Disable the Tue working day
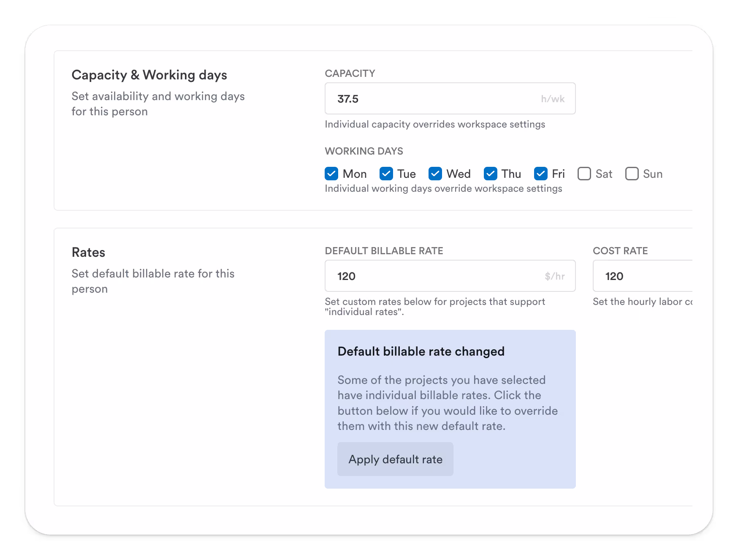This screenshot has height=560, width=738. pyautogui.click(x=385, y=174)
